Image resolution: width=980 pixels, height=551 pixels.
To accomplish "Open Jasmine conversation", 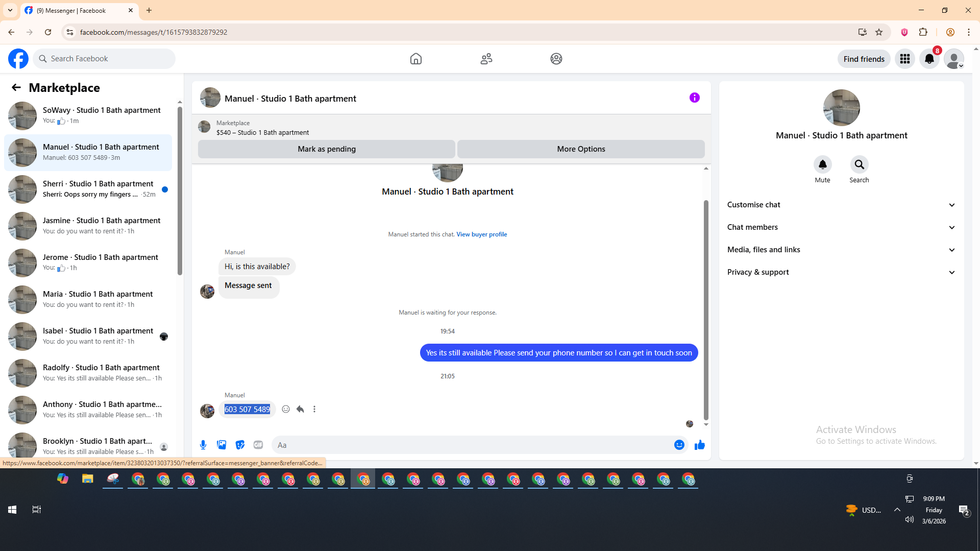I will pyautogui.click(x=88, y=226).
